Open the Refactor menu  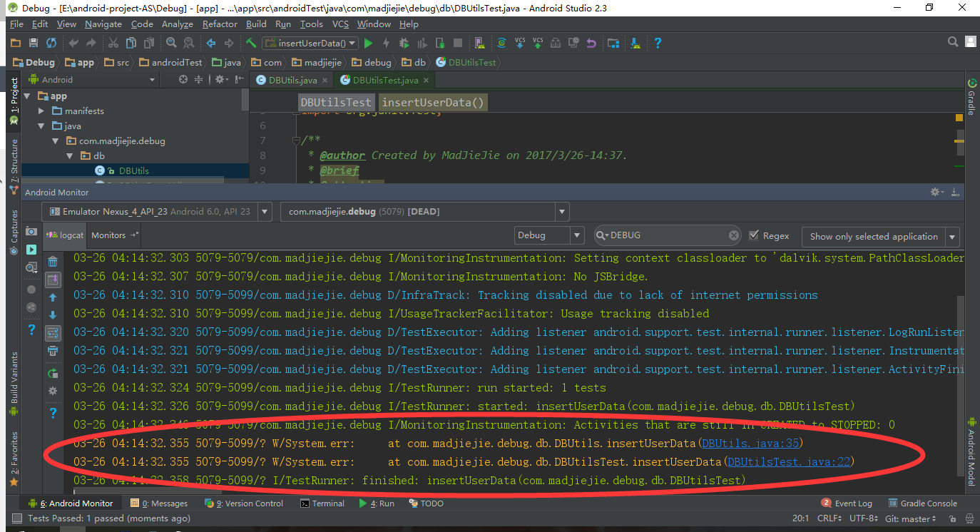point(220,24)
